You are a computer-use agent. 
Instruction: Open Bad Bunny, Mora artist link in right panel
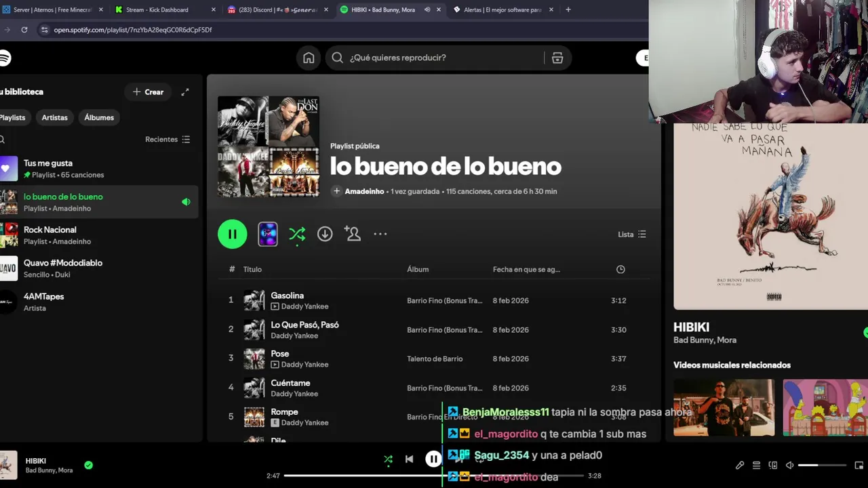point(705,340)
